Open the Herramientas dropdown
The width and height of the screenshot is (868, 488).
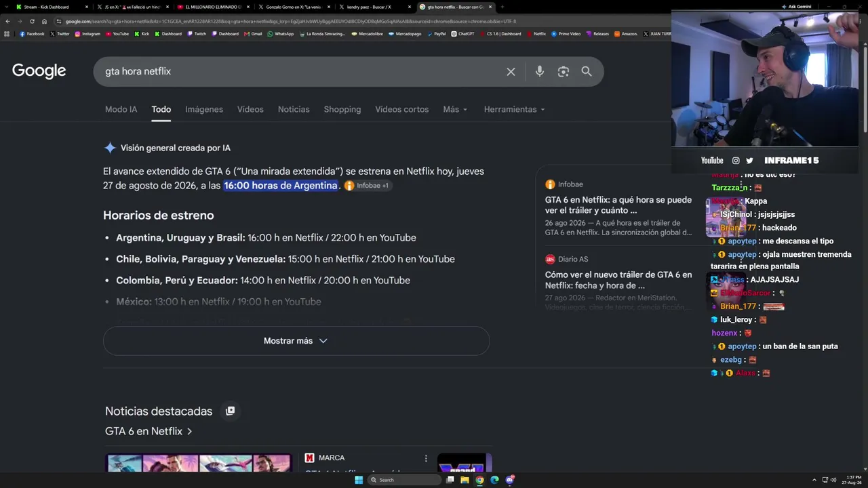click(x=514, y=109)
